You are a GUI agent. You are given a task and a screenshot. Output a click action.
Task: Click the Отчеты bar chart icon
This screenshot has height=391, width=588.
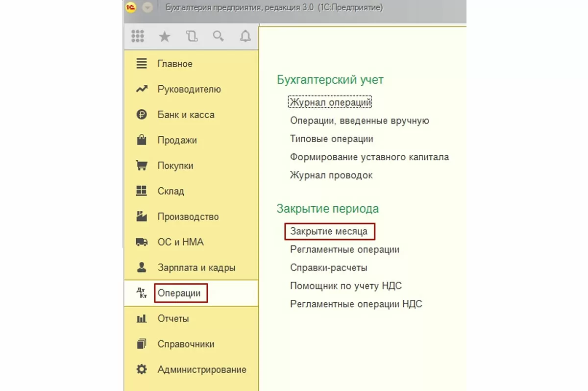point(142,318)
